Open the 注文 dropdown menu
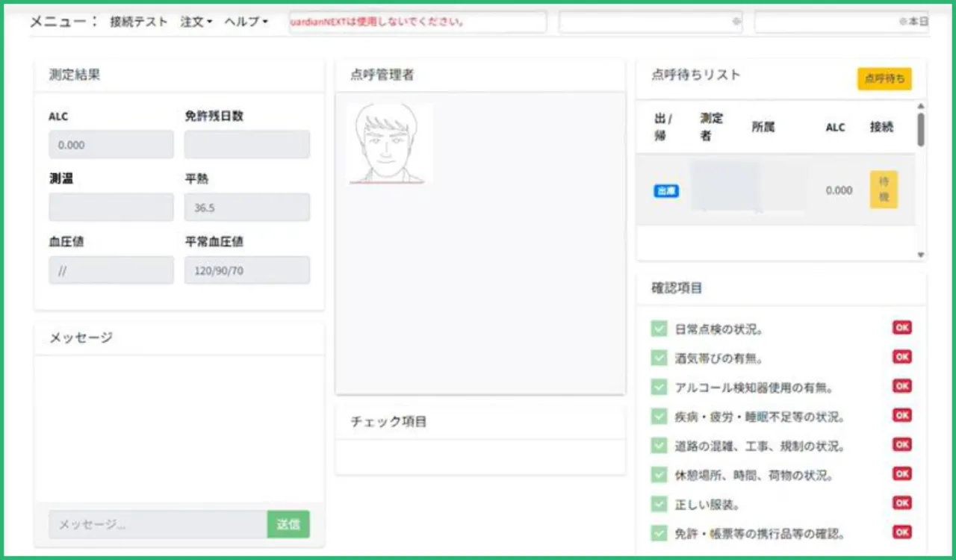 [194, 22]
